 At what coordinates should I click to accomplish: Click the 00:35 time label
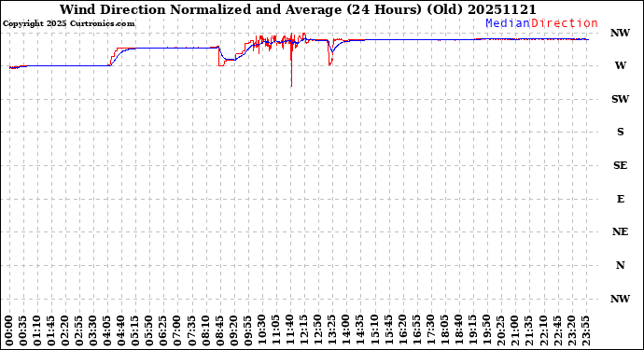(23, 331)
